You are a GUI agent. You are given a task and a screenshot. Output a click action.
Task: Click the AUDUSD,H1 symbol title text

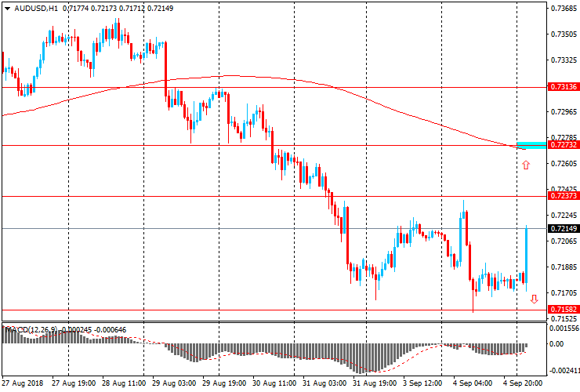36,8
